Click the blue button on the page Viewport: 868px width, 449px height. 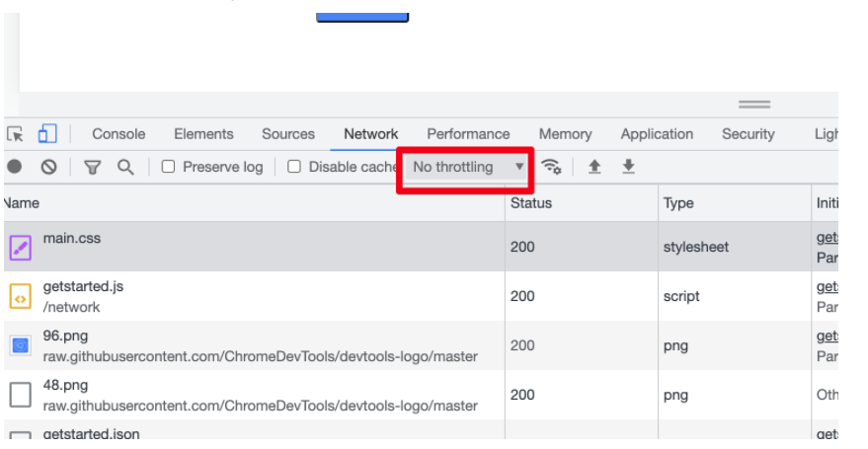pos(362,17)
